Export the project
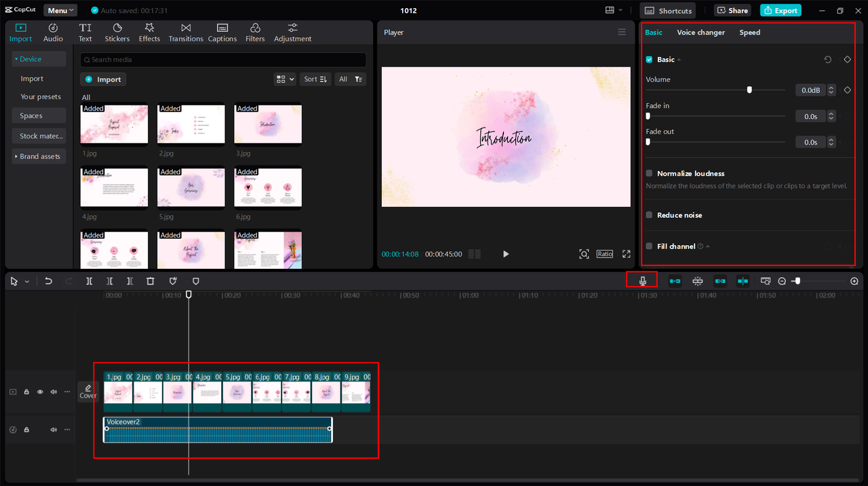868x486 pixels. 781,10
